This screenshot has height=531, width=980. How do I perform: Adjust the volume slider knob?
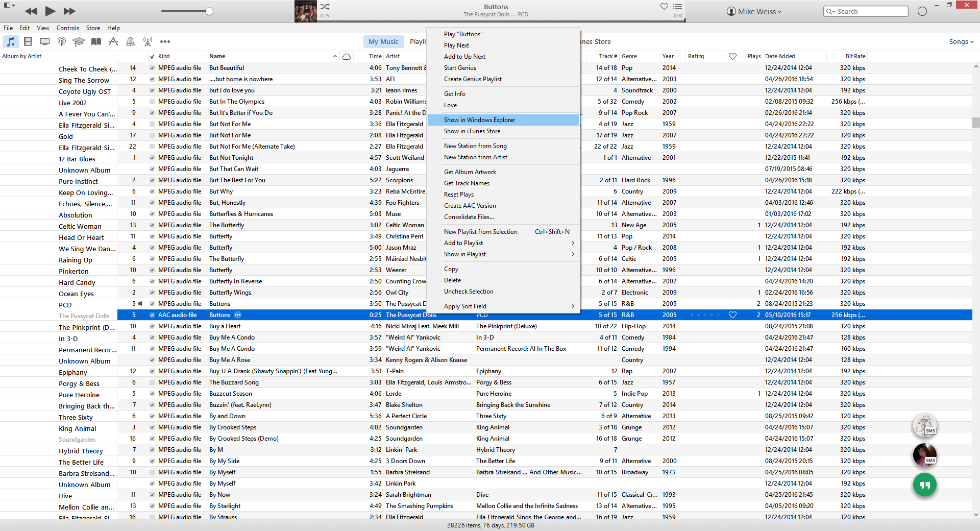point(209,11)
